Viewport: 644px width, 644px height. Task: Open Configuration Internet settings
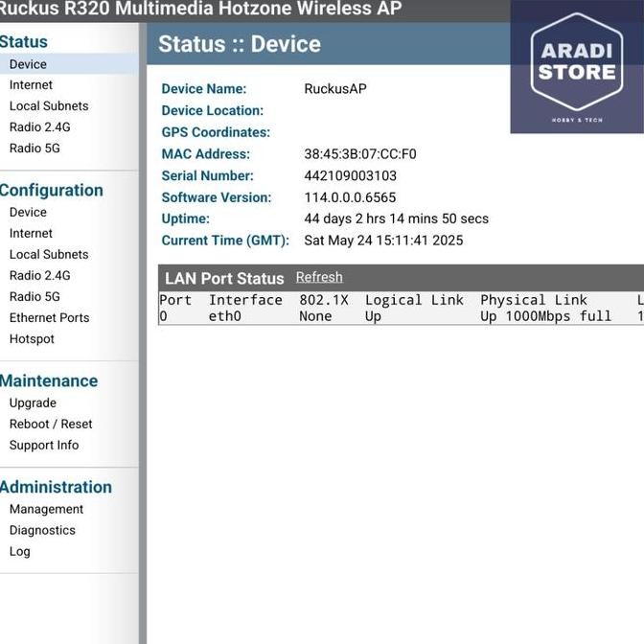[x=31, y=233]
